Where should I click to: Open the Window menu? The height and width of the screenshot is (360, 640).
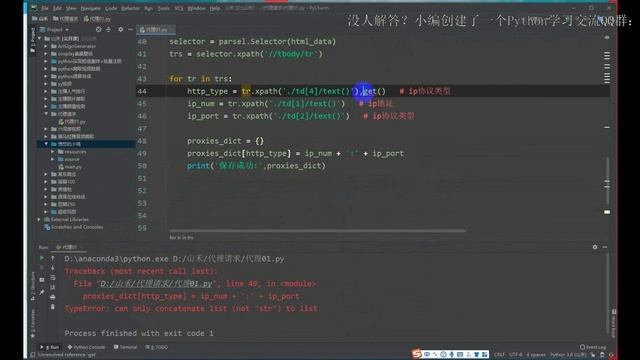coord(196,8)
